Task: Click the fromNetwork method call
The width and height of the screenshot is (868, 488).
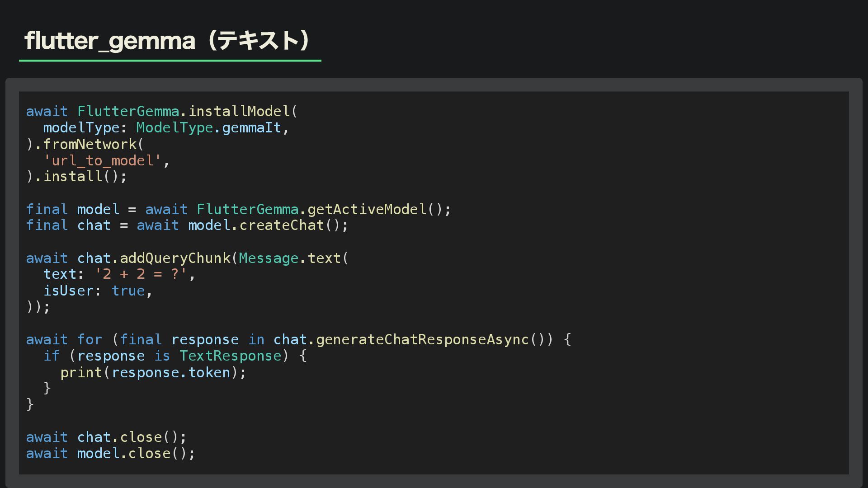Action: pos(90,145)
